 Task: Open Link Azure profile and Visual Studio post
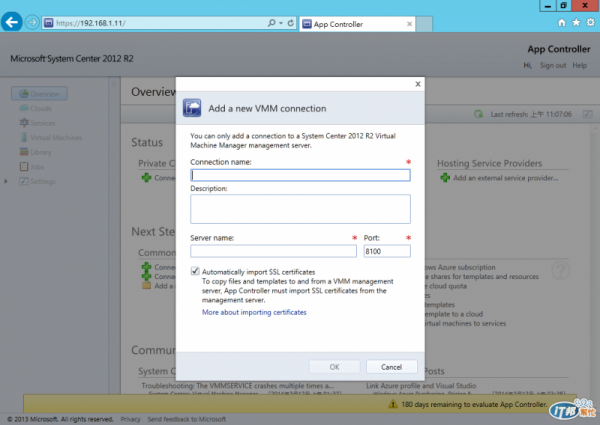421,386
